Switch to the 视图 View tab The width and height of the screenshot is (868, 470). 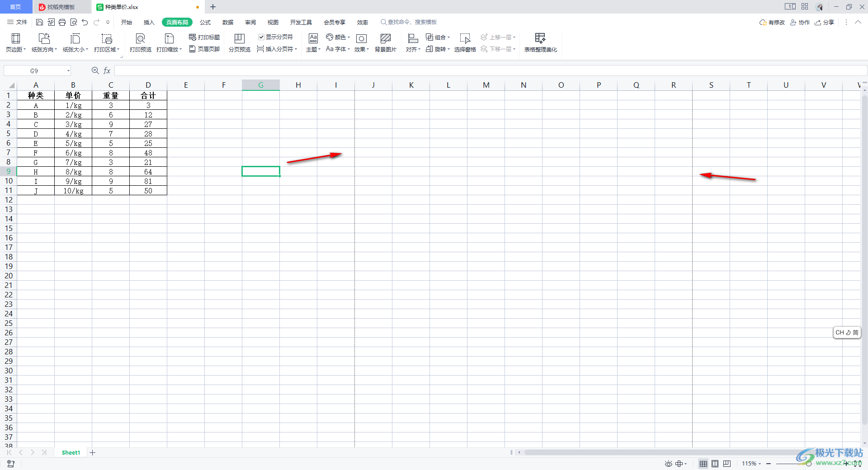[x=273, y=22]
